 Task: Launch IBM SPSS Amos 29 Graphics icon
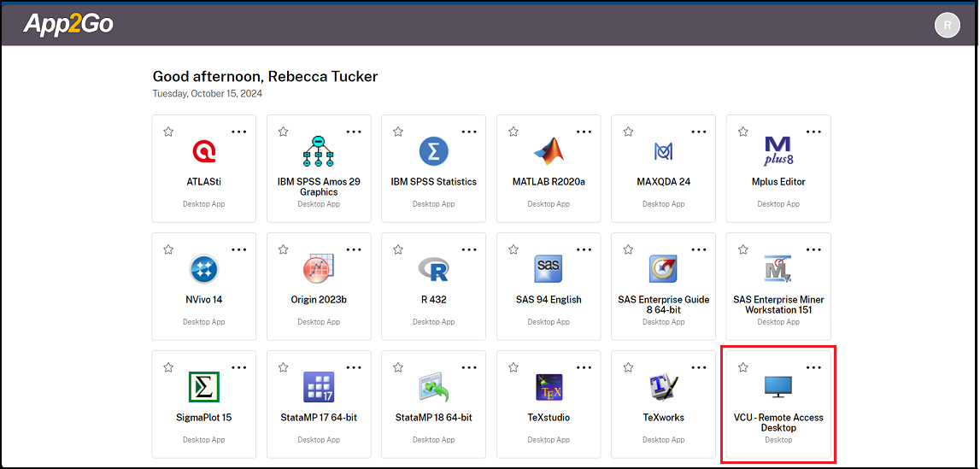(319, 151)
